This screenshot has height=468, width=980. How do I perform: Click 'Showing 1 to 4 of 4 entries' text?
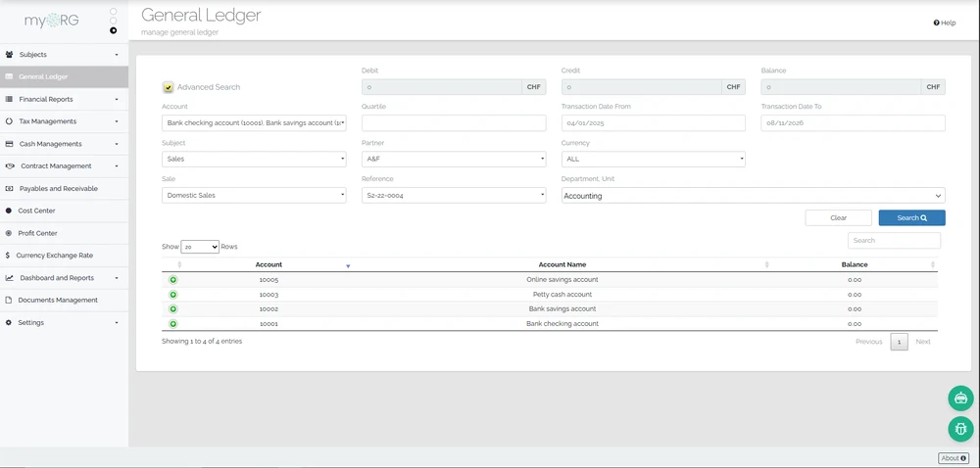[202, 342]
